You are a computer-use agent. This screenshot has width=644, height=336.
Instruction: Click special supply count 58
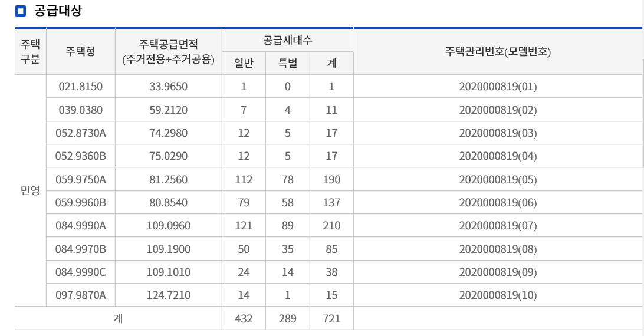(x=288, y=203)
